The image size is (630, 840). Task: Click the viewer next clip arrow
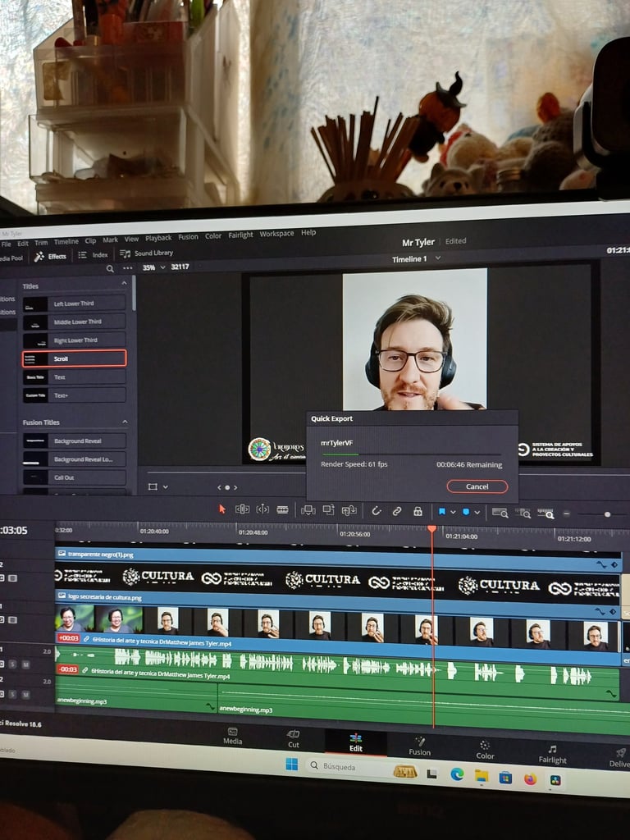[235, 487]
